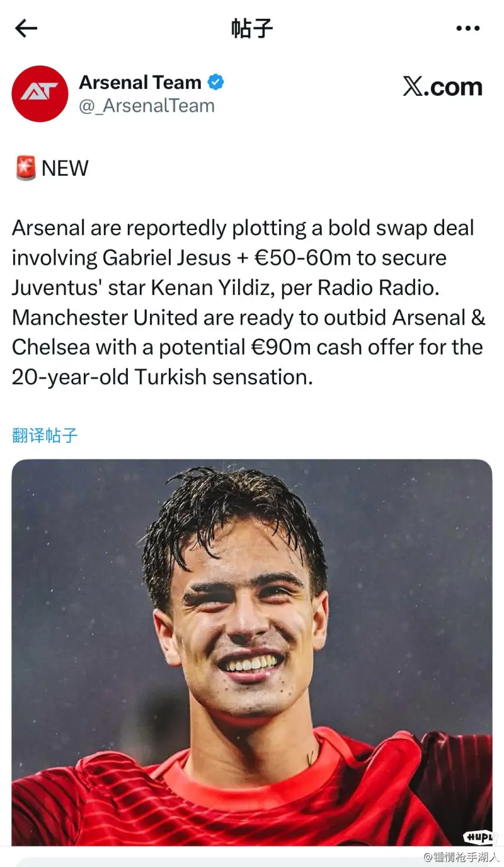Click the HUPU watermark logo

coord(481,837)
